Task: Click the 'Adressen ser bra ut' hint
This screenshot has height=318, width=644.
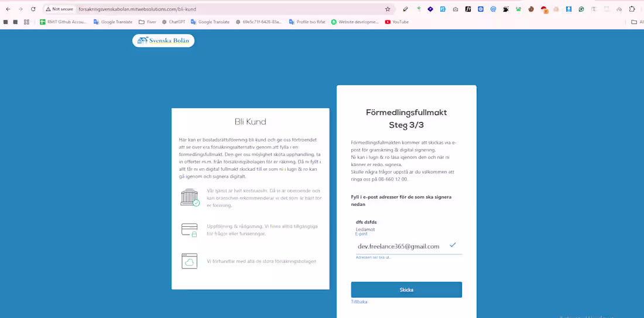Action: [x=374, y=257]
